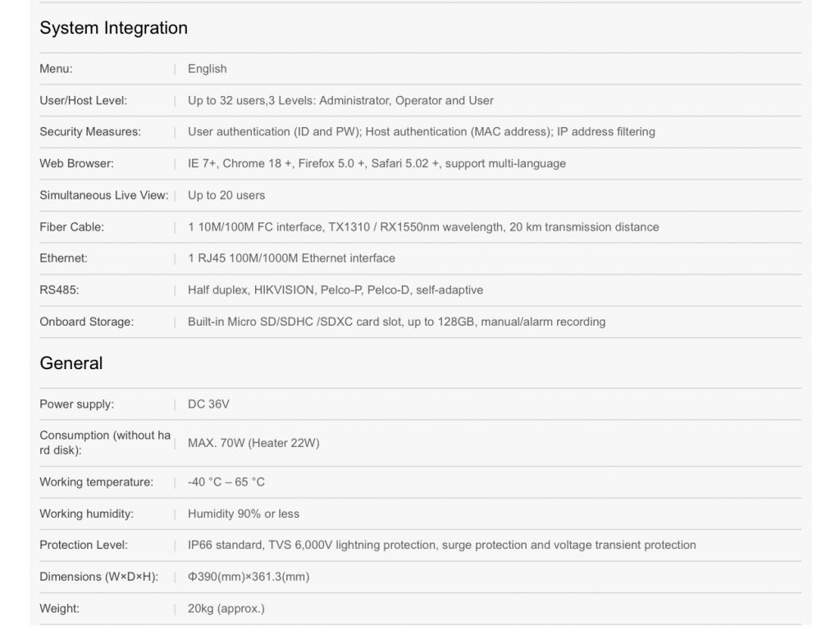
Task: Select the User/Host Level value text
Action: tap(340, 101)
